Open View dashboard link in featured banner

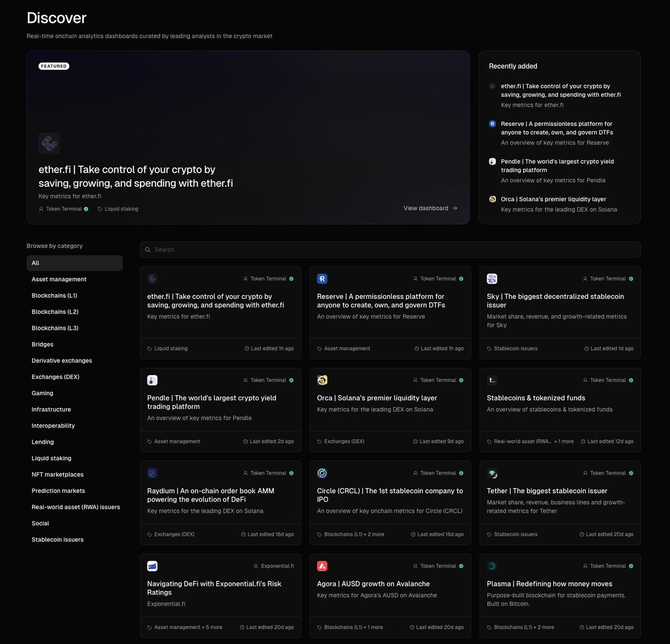point(430,208)
